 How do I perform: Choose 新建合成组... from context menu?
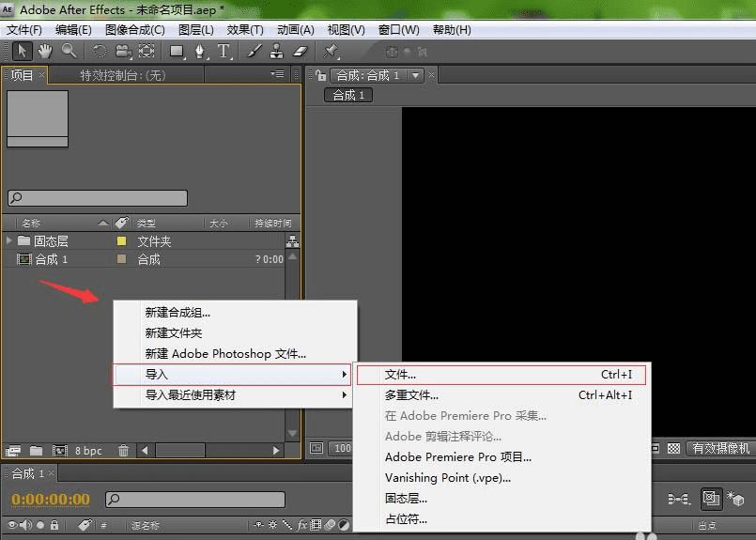236,313
